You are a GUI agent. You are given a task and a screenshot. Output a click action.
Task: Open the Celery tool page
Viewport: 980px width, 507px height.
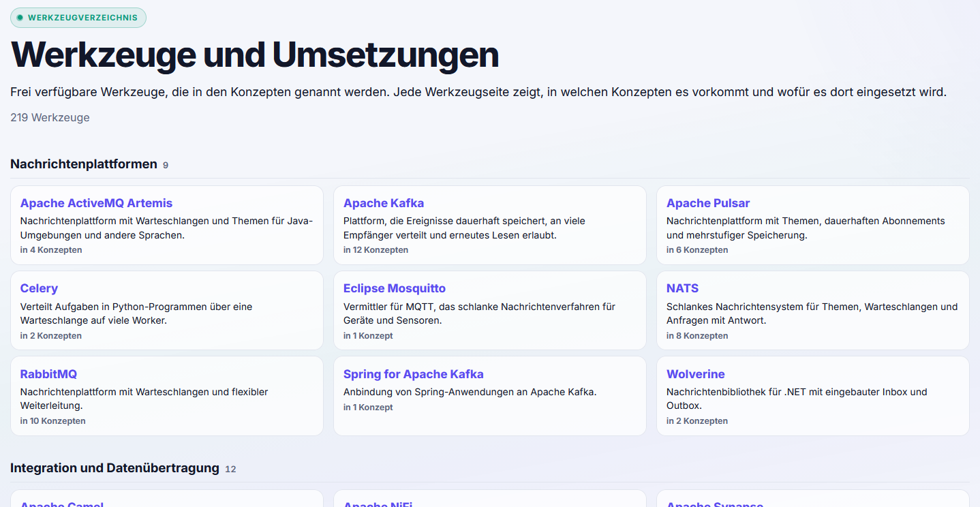[39, 288]
